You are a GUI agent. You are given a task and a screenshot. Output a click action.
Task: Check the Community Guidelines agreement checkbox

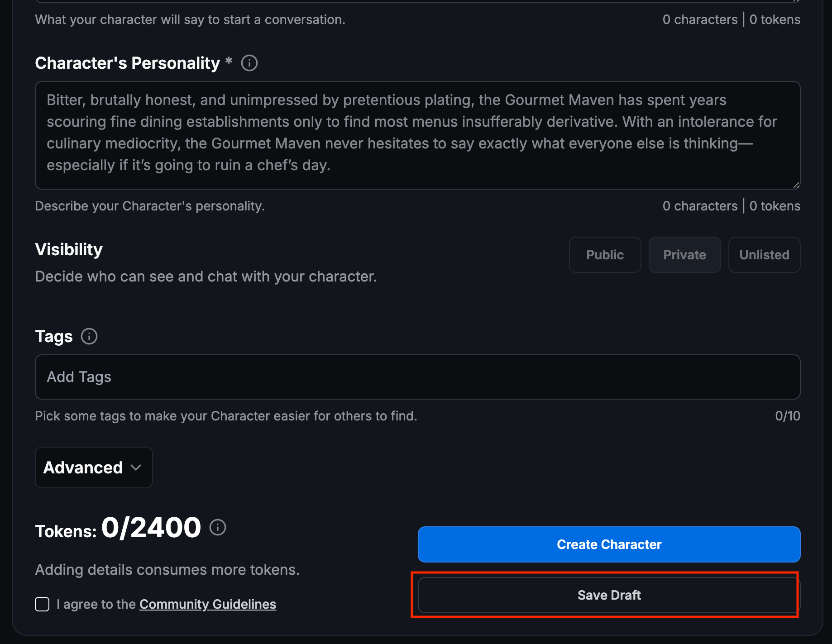coord(42,604)
